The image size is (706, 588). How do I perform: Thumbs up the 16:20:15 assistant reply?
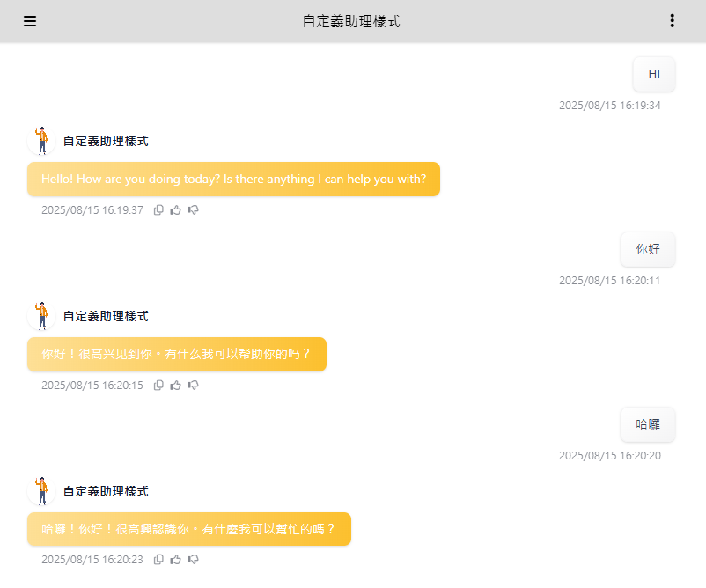click(176, 386)
